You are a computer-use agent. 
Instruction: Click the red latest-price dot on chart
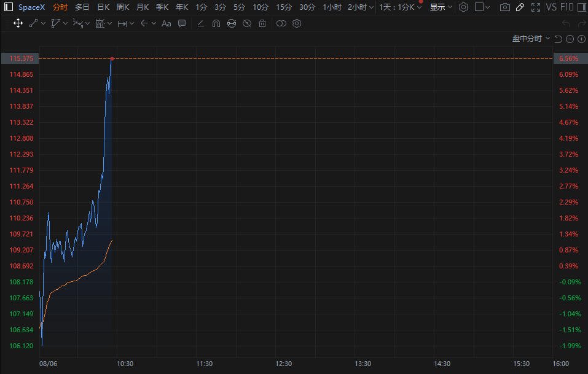[112, 59]
